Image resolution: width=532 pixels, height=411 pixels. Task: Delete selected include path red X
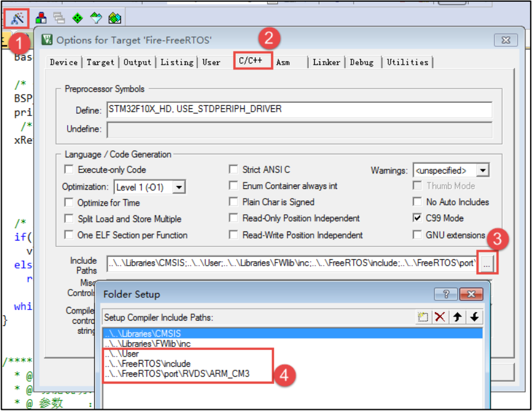click(x=440, y=317)
